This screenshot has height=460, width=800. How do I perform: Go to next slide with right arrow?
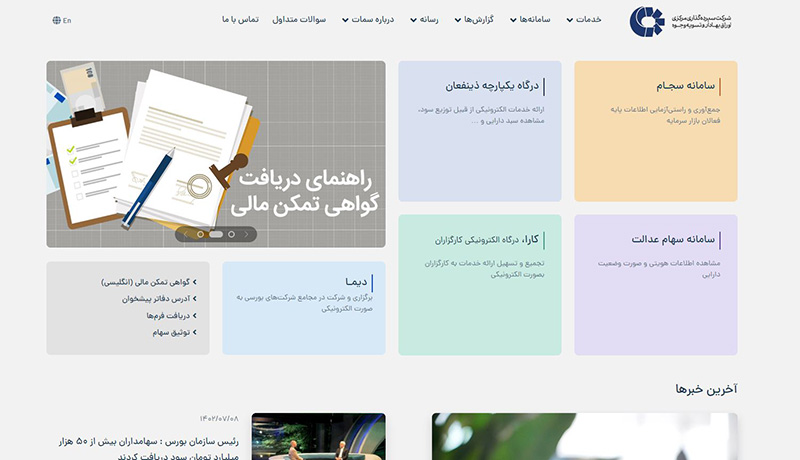click(x=246, y=234)
